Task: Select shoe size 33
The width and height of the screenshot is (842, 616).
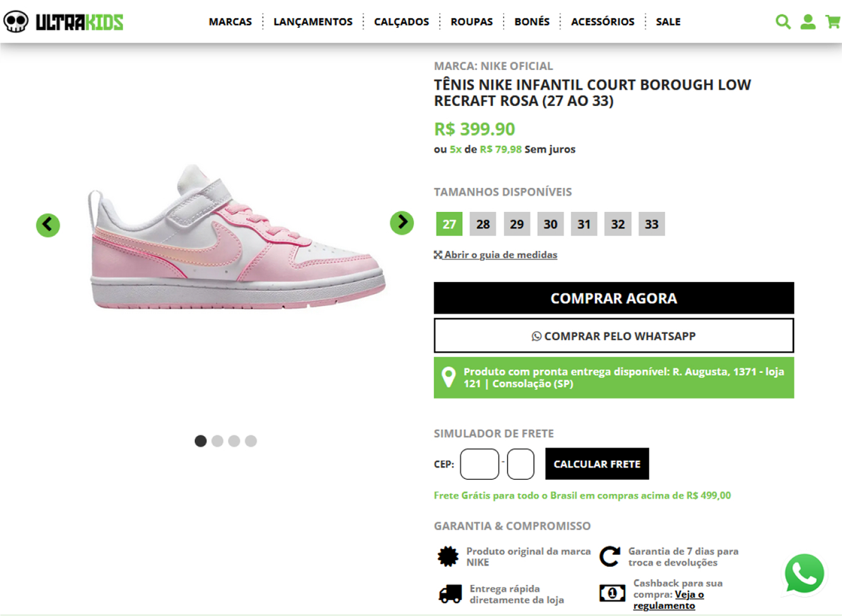Action: pyautogui.click(x=651, y=224)
